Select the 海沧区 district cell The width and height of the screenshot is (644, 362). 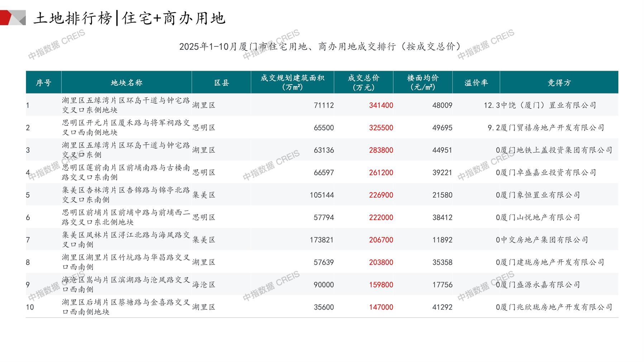[x=204, y=285]
